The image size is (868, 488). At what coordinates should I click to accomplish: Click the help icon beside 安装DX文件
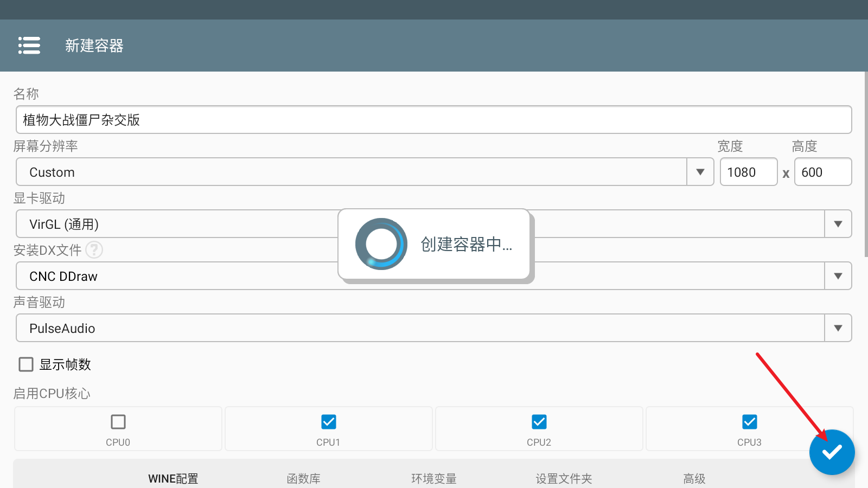[x=94, y=250]
